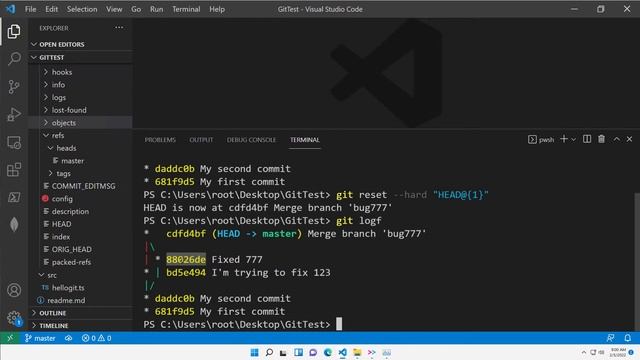This screenshot has height=360, width=640.
Task: Show hidden system tray icons
Action: (584, 352)
